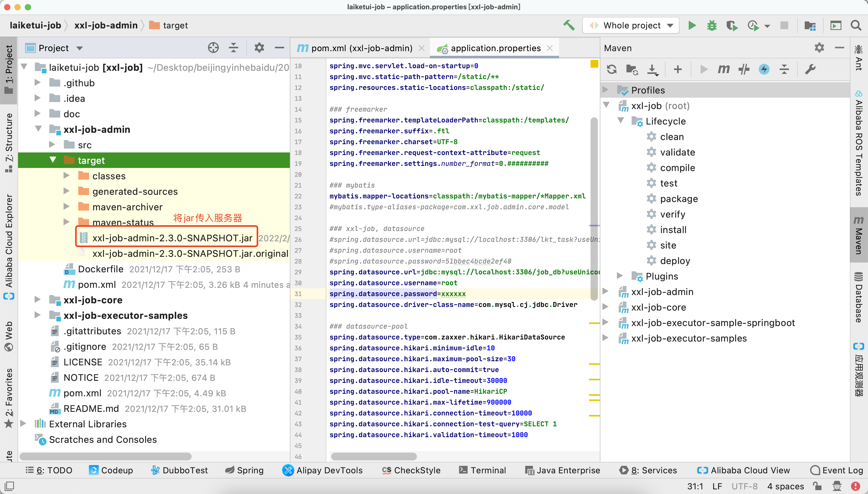Click the laiketui-job breadcrumb

35,25
